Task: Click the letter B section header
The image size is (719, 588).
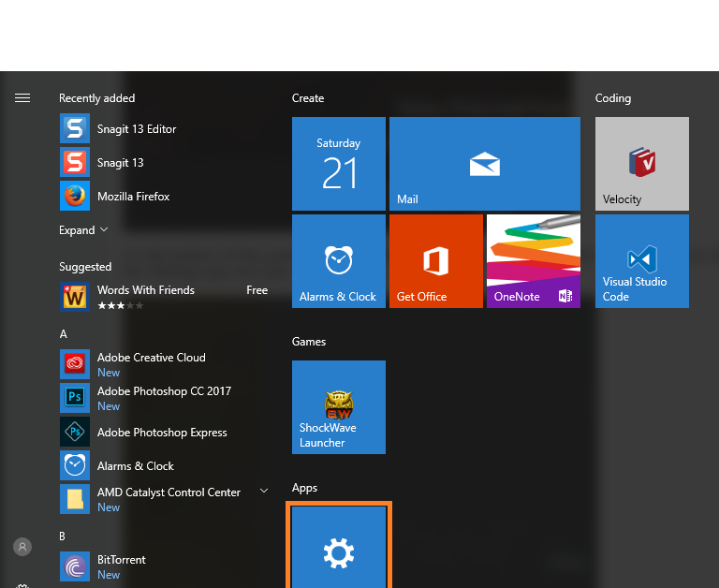Action: pos(63,537)
